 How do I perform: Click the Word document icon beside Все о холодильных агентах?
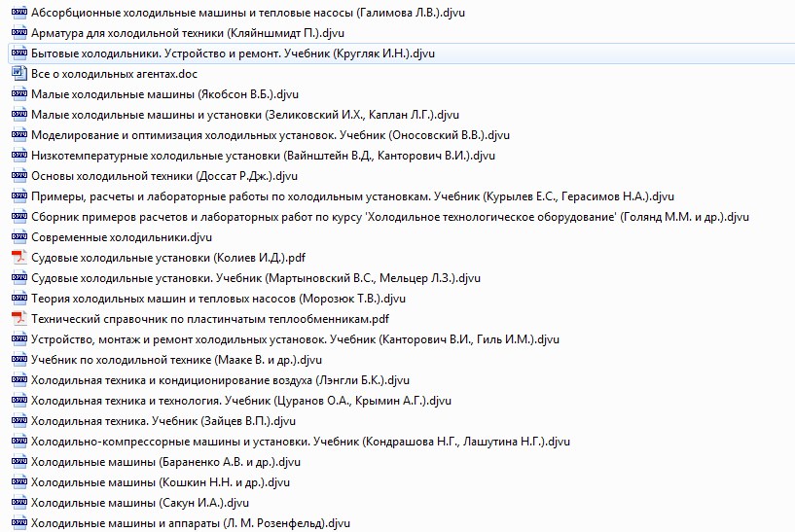(x=19, y=74)
